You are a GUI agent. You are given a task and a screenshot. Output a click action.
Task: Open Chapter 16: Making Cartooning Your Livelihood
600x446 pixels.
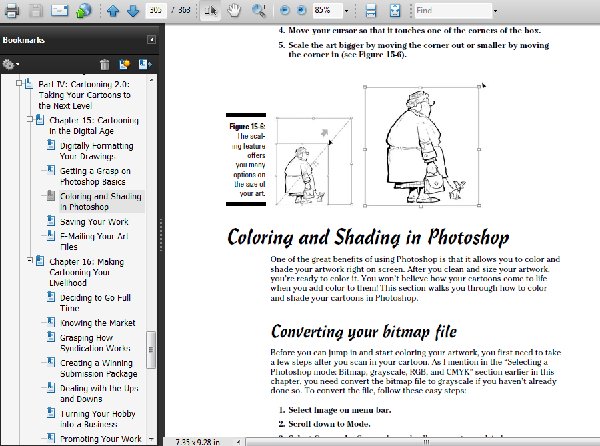(86, 272)
